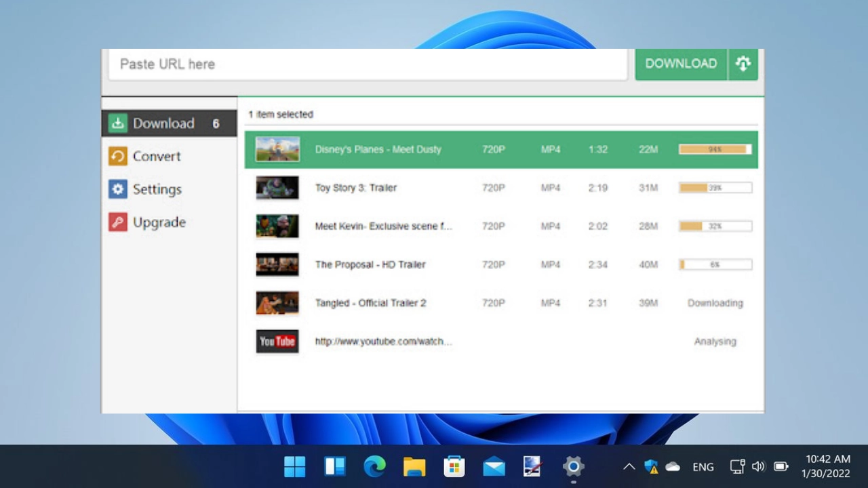The height and width of the screenshot is (488, 868).
Task: Open the Mail app from taskbar
Action: tap(494, 466)
